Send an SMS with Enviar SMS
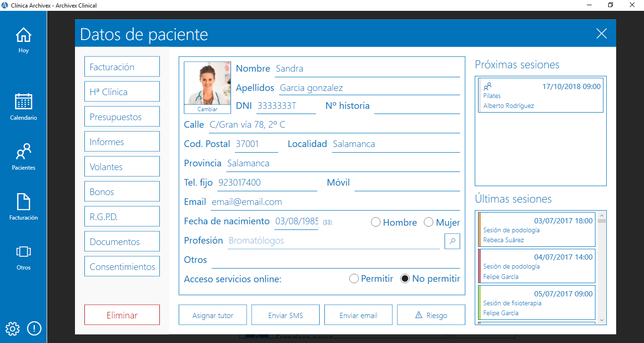Screen dimensions: 644x343 pos(285,314)
